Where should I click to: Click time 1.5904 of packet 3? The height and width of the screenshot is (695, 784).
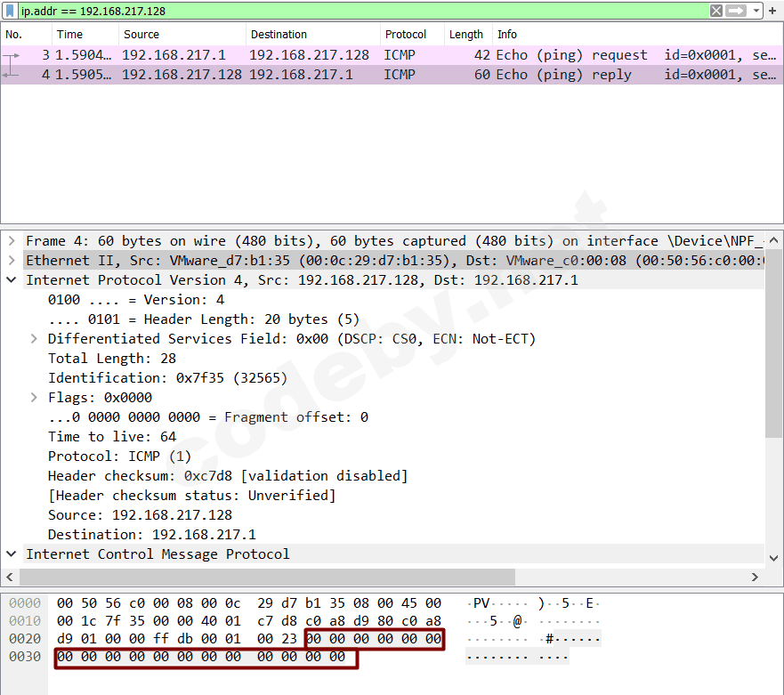[83, 55]
